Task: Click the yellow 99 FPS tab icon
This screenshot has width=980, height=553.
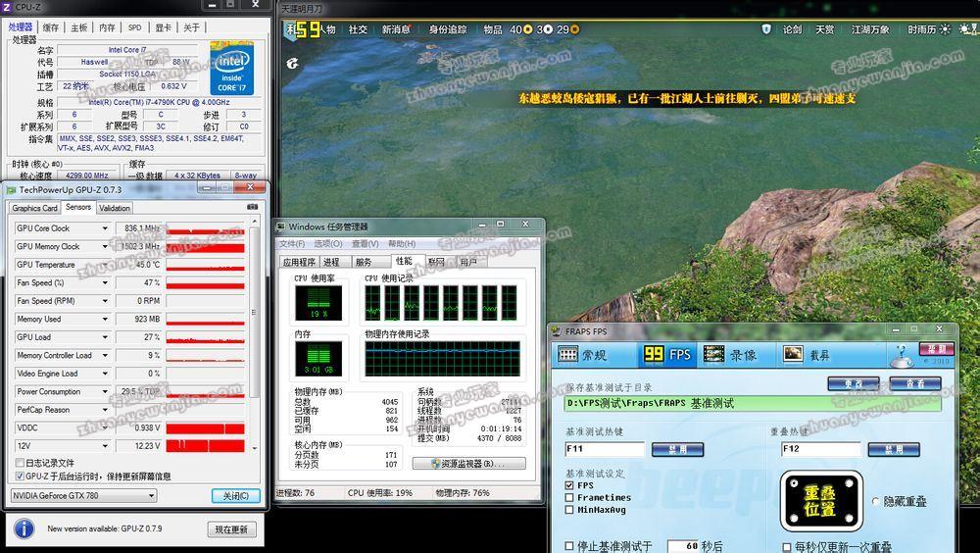Action: 653,355
